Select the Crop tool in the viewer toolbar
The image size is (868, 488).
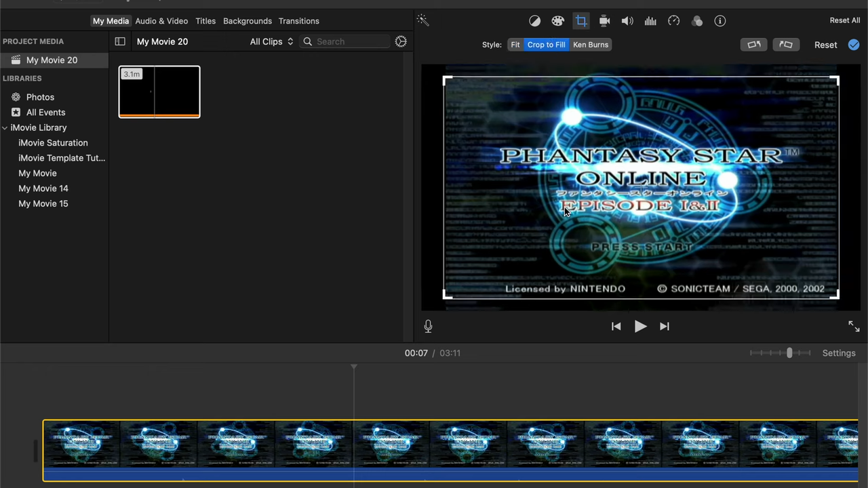pos(581,21)
